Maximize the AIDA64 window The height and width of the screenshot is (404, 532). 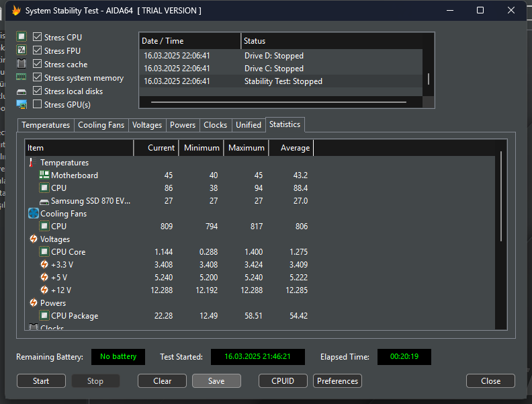click(x=480, y=10)
